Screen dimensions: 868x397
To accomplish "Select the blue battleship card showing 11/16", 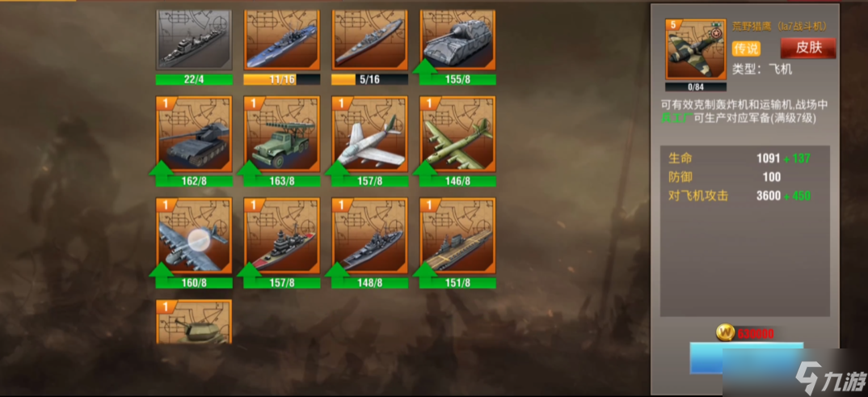I will click(282, 40).
